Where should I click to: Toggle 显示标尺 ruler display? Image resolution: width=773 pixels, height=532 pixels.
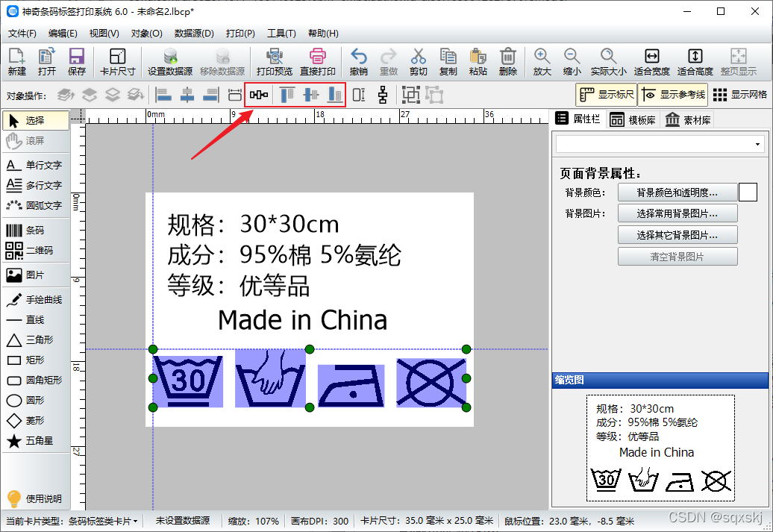pyautogui.click(x=607, y=95)
